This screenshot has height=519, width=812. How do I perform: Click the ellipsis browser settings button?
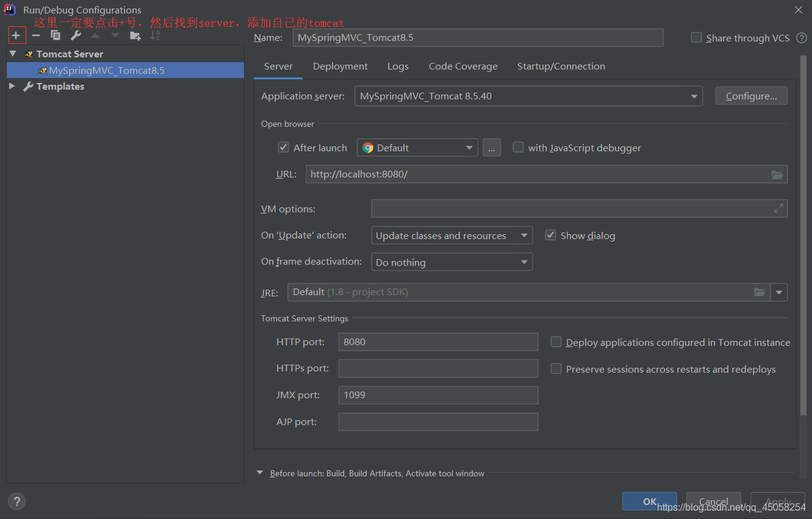tap(492, 148)
